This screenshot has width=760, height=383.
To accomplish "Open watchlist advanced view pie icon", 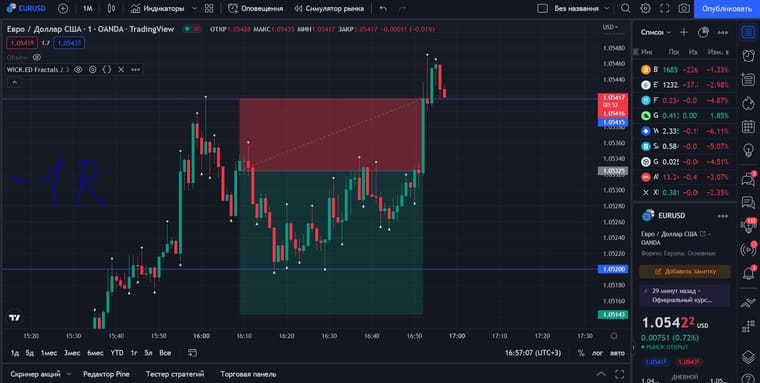I will pos(703,32).
